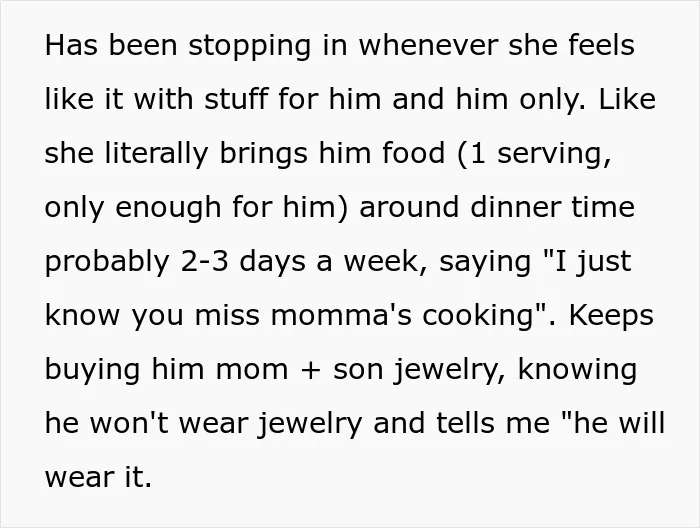Image resolution: width=700 pixels, height=528 pixels.
Task: Click on the word "enough"
Action: click(x=168, y=208)
